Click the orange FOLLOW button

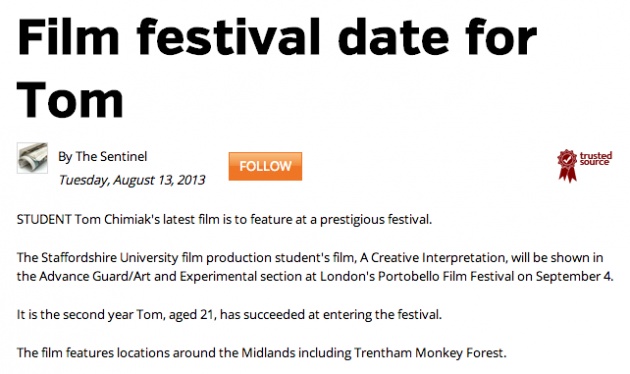click(x=265, y=166)
